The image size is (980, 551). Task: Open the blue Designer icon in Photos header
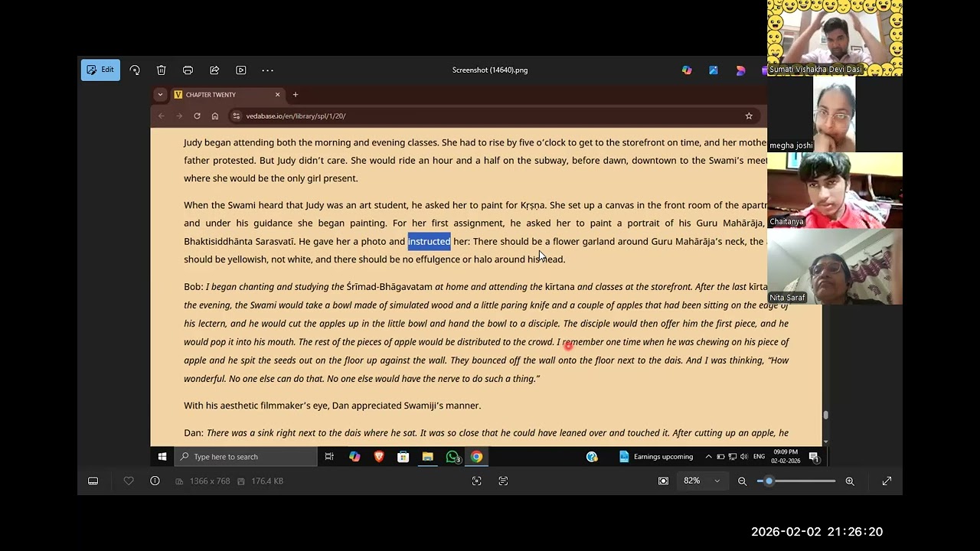(x=714, y=70)
